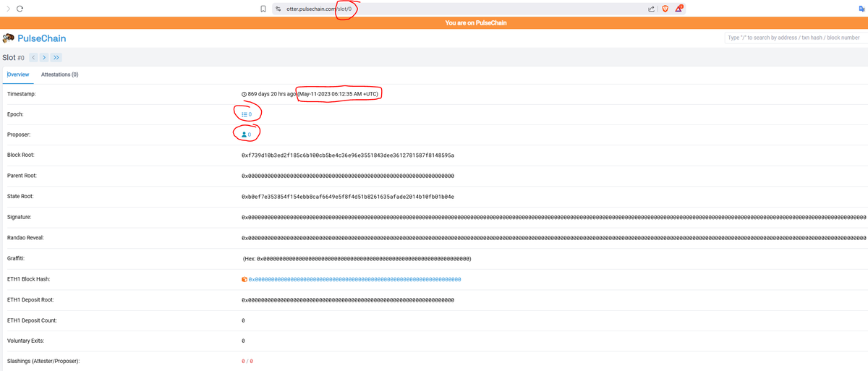Open the ETH1 Block Hash link
Image resolution: width=868 pixels, height=371 pixels.
coord(354,279)
